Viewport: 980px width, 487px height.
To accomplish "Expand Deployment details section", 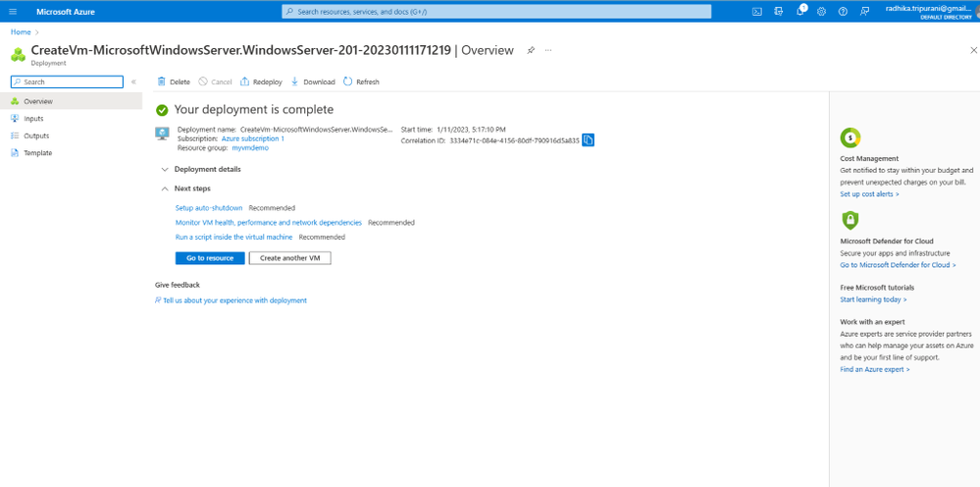I will tap(201, 170).
